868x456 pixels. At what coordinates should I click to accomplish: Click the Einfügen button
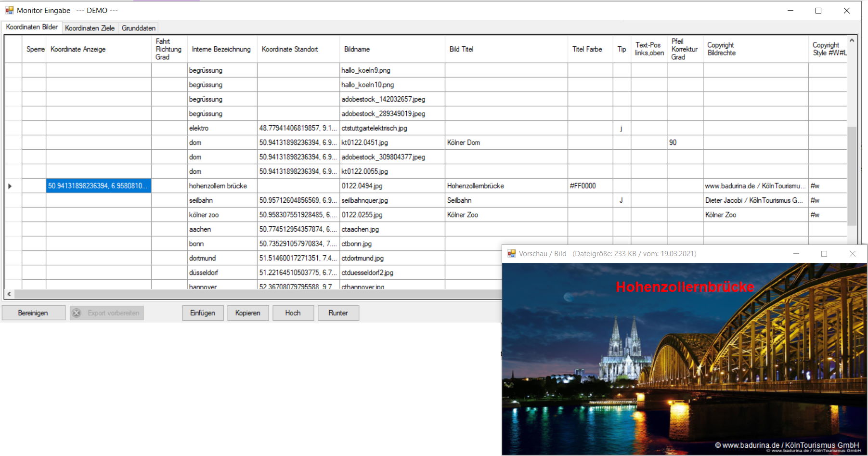point(203,313)
